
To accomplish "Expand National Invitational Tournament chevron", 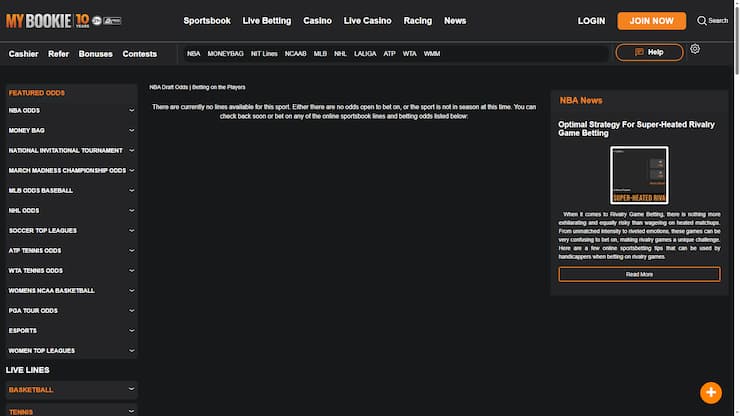I will (x=132, y=150).
